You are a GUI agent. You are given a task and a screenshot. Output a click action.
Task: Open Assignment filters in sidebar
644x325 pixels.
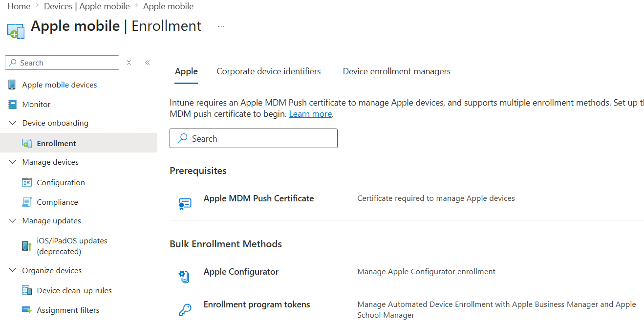pyautogui.click(x=68, y=310)
